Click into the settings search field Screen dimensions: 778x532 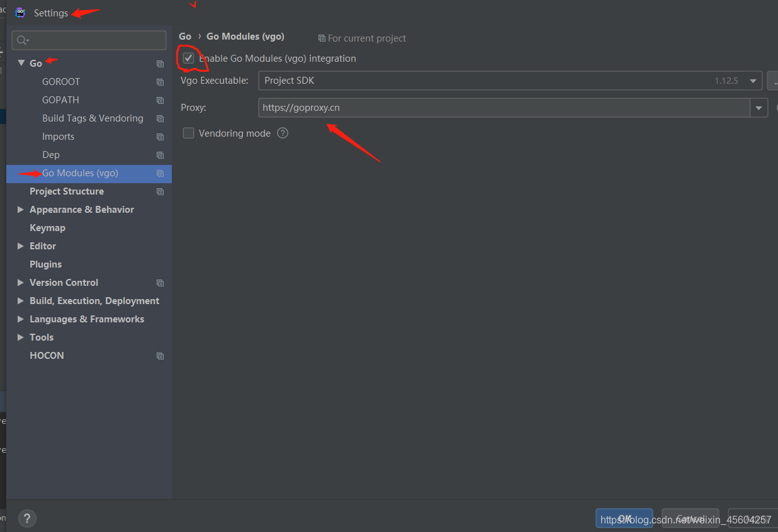[89, 40]
